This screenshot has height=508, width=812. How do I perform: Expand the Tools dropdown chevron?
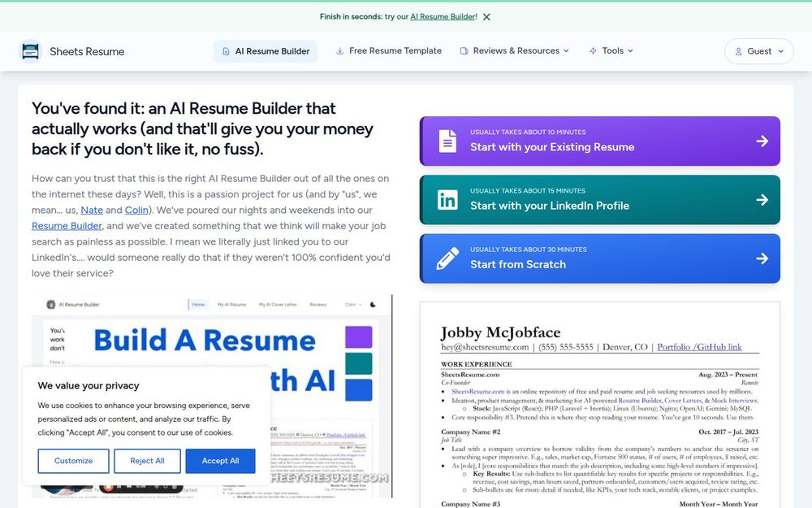click(630, 50)
